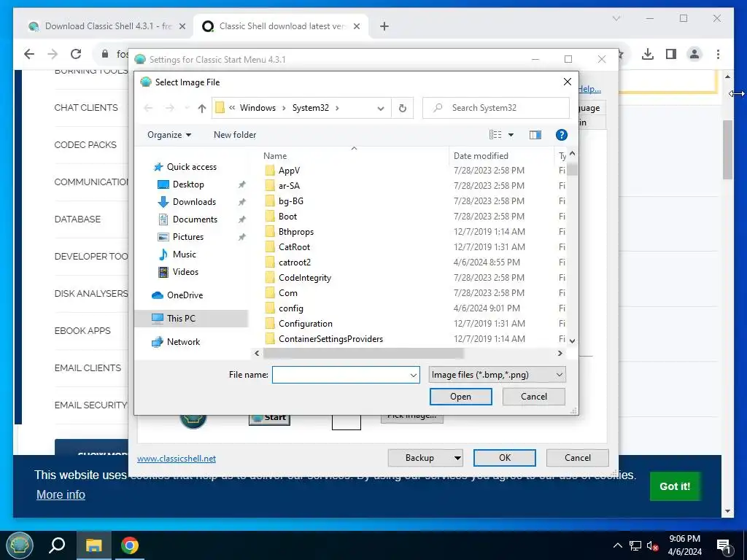Click OK in Classic Start Menu settings
The height and width of the screenshot is (560, 747).
pos(505,458)
